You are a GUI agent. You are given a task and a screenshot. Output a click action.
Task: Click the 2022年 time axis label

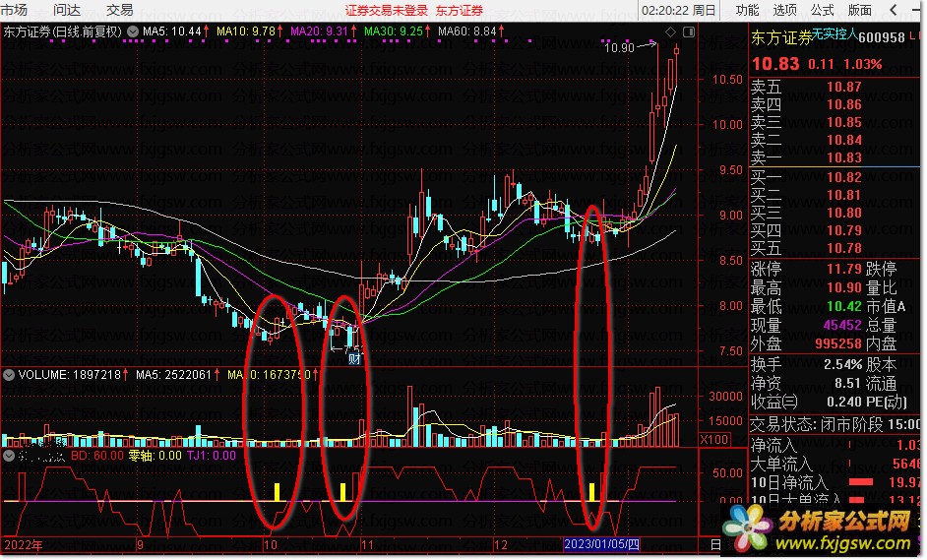(23, 544)
